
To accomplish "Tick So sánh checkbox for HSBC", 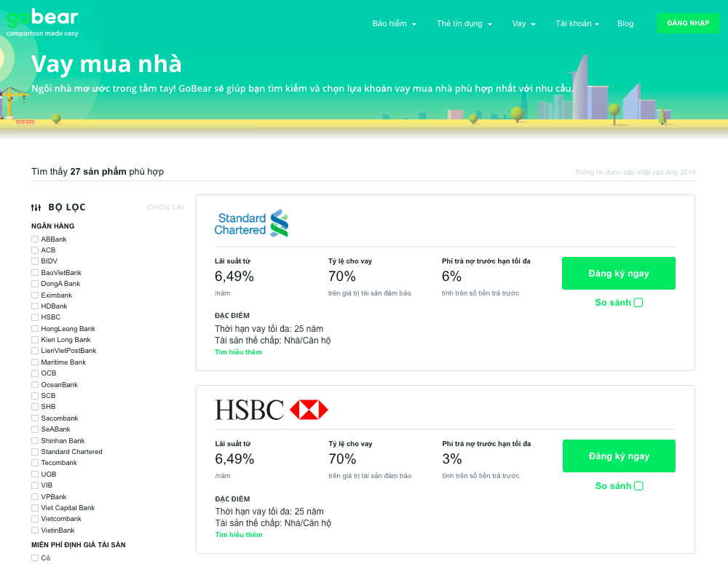I will click(639, 486).
